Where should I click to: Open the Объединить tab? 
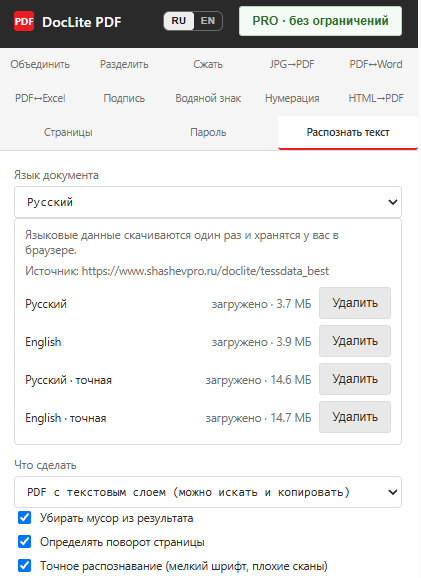[x=40, y=64]
